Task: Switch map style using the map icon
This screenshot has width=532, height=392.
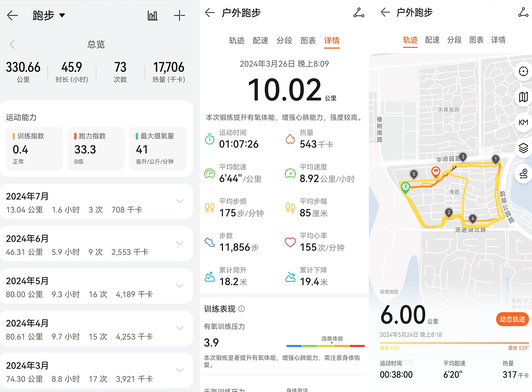Action: 523,97
